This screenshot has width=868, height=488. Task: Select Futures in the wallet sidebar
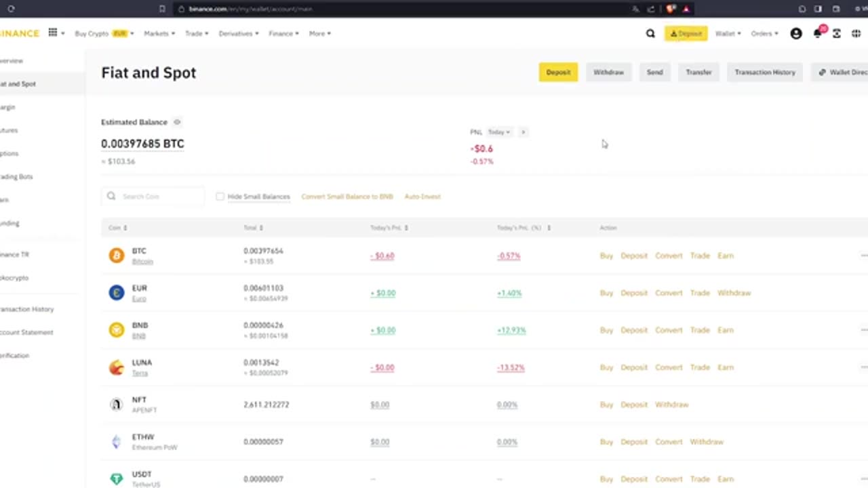click(x=9, y=130)
